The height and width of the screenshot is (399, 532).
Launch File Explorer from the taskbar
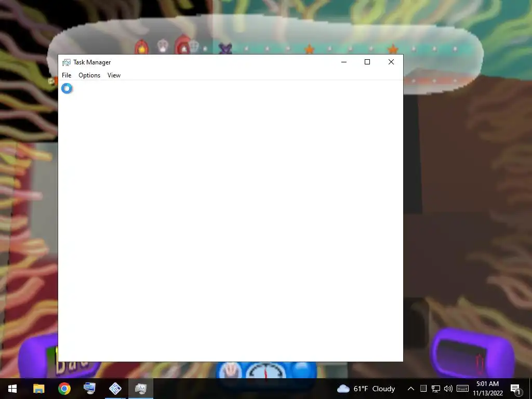point(38,389)
